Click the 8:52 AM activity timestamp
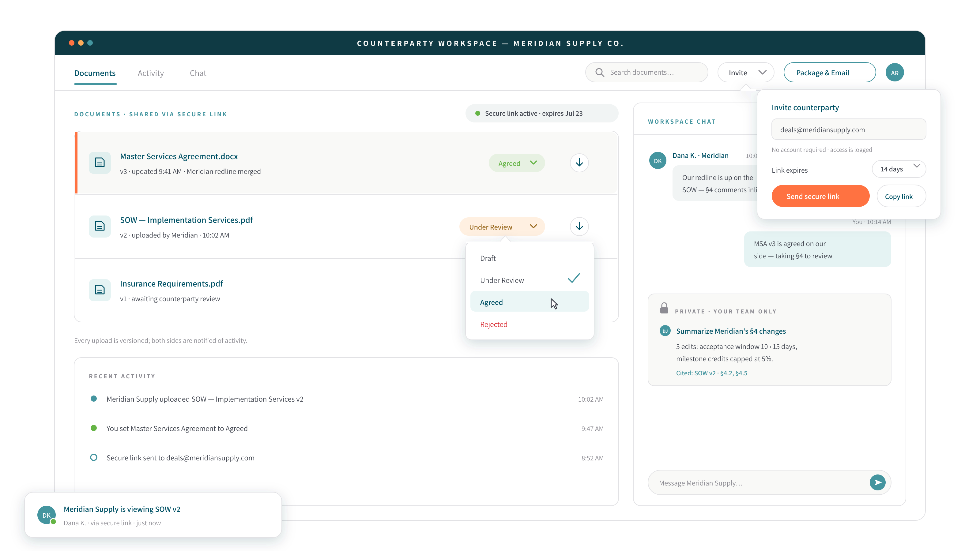This screenshot has width=980, height=551. 592,458
